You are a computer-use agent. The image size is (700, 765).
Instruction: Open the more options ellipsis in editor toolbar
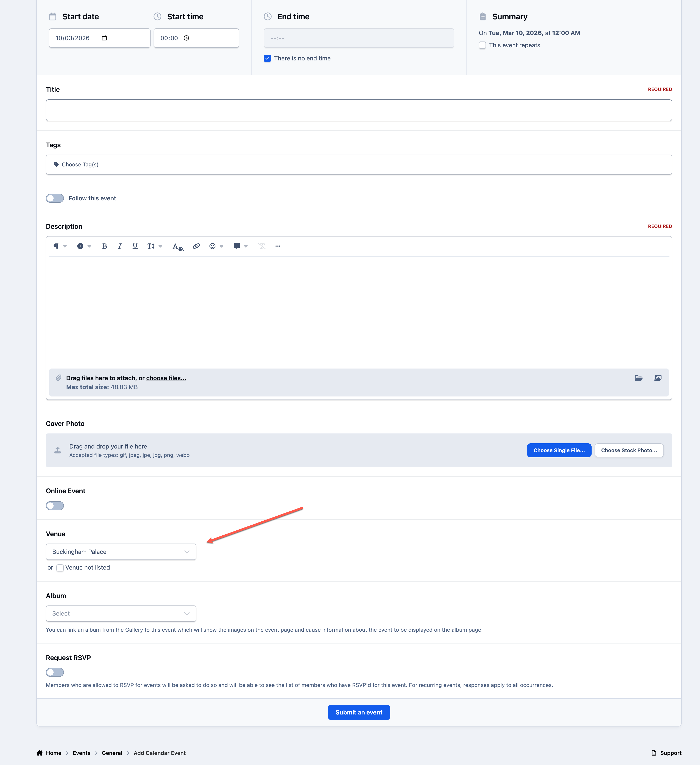(x=278, y=246)
